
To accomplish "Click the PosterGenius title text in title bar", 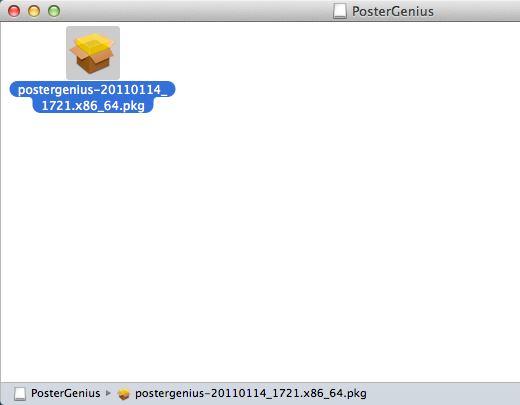I will 393,11.
